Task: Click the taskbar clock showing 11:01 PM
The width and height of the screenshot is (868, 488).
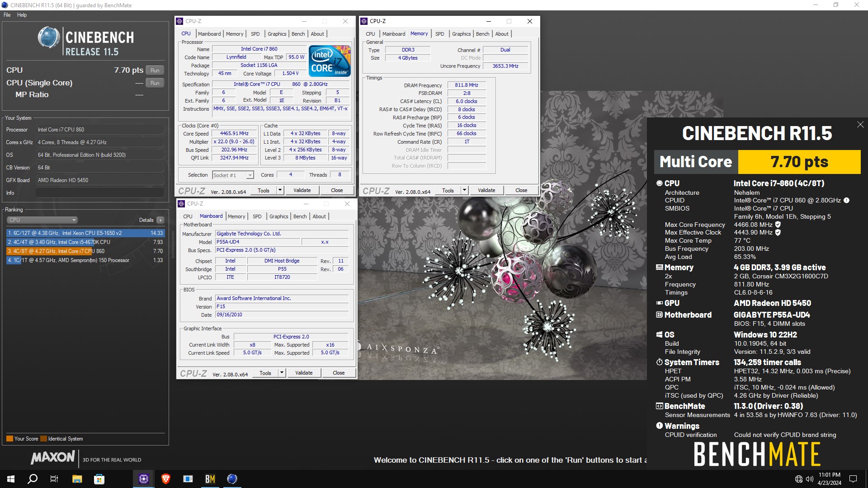Action: click(x=829, y=479)
